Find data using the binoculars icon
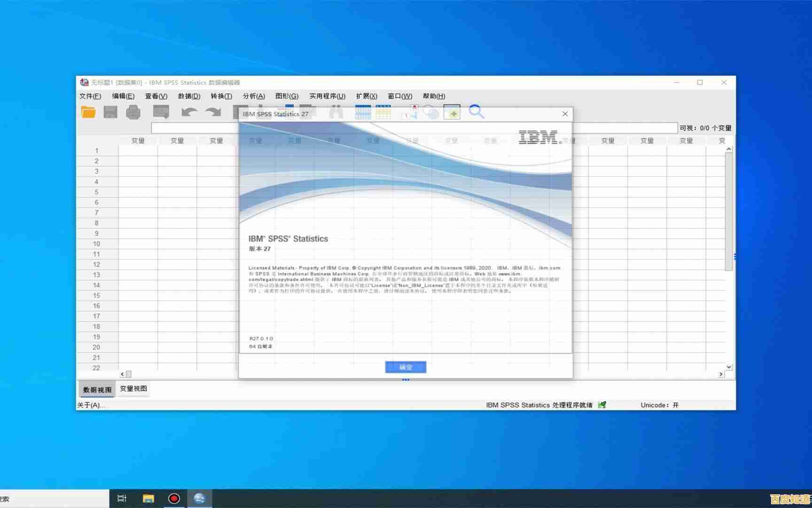 (336, 112)
